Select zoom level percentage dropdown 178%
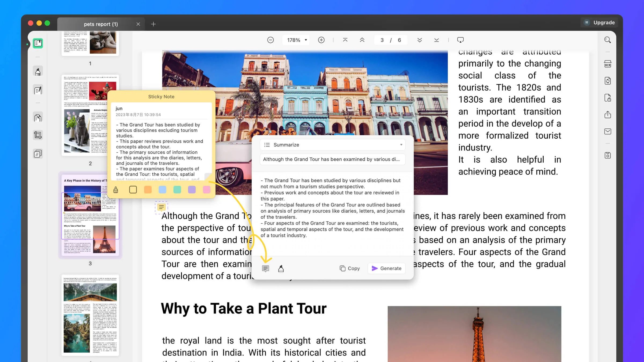 click(x=296, y=40)
